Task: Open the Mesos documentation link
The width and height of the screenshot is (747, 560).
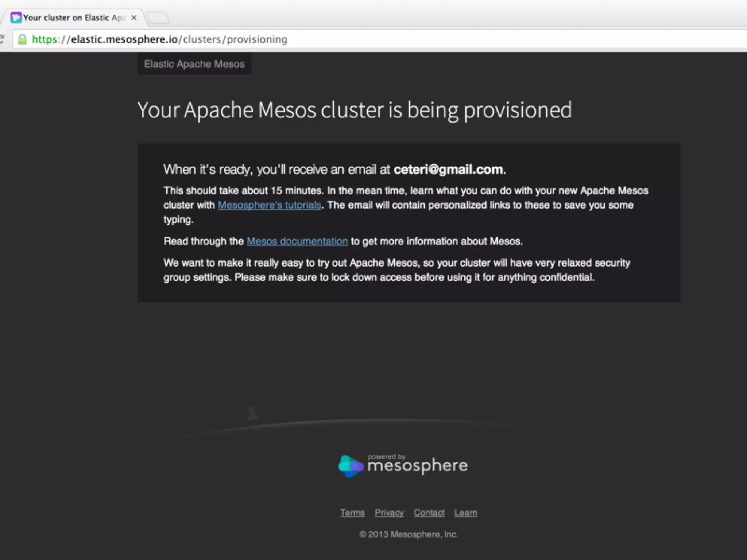Action: tap(297, 241)
